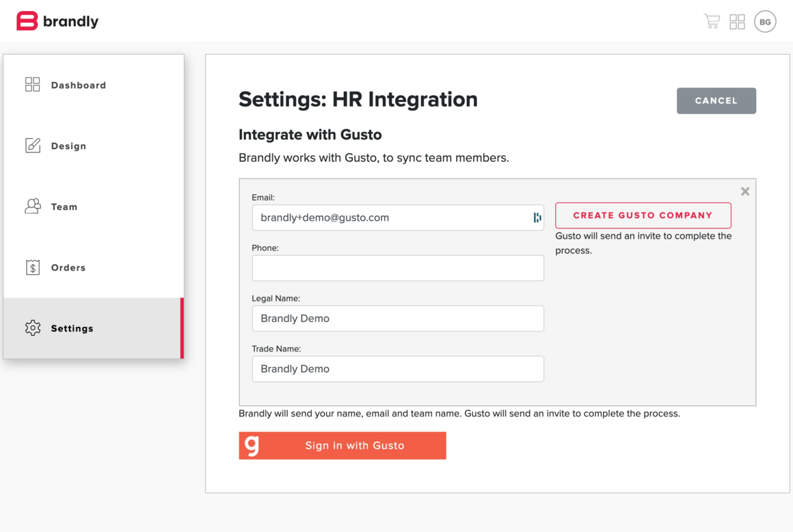Click Sign in with Gusto
Viewport: 793px width, 532px height.
point(342,446)
